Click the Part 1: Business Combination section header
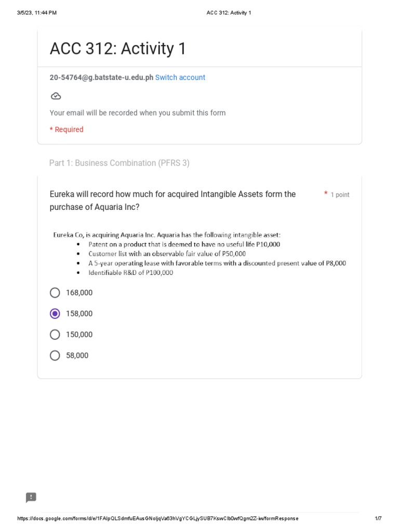The height and width of the screenshot is (532, 399). pyautogui.click(x=119, y=163)
